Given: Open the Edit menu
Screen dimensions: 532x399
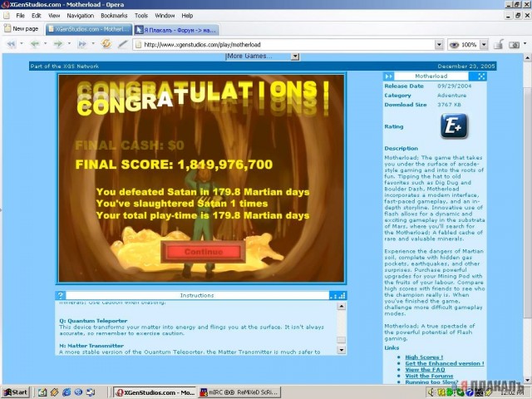Looking at the screenshot, I should pyautogui.click(x=37, y=16).
